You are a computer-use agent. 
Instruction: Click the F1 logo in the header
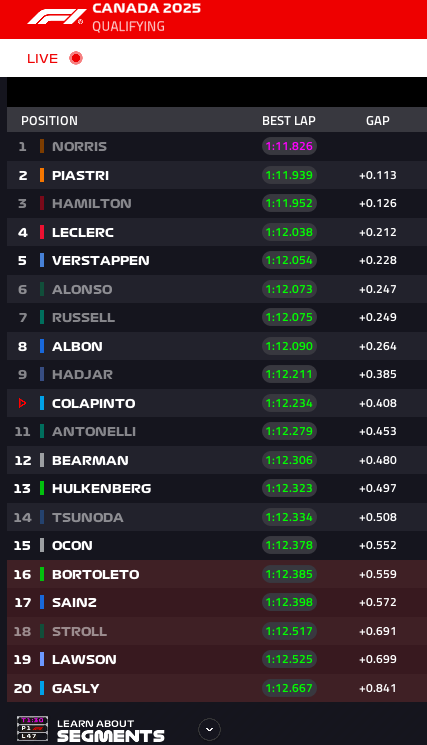click(x=56, y=17)
